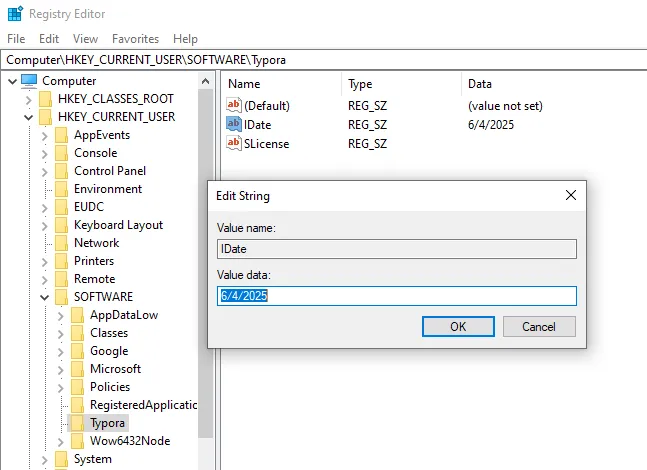Expand the AppEvents key
Viewport: 647px width, 470px height.
(x=45, y=135)
